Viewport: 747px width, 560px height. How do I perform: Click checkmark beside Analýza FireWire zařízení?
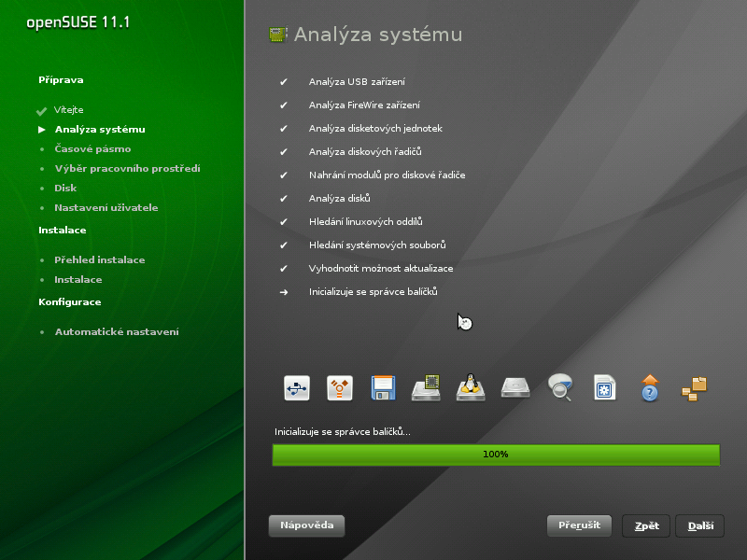click(x=284, y=105)
